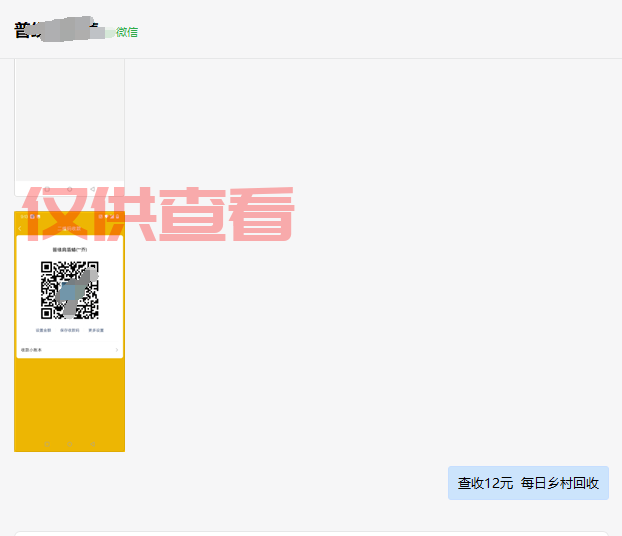Open the upper white screenshot thumbnail
The image size is (622, 536).
(69, 128)
